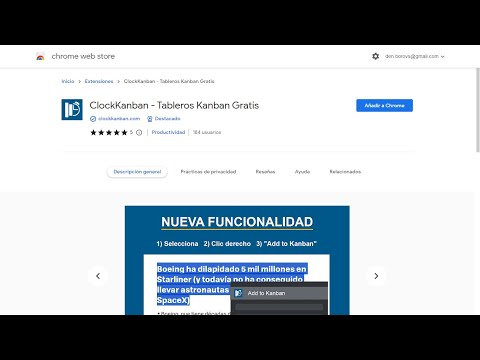Switch to Prácticas de privacidad tab
The image size is (480, 360).
pyautogui.click(x=208, y=172)
